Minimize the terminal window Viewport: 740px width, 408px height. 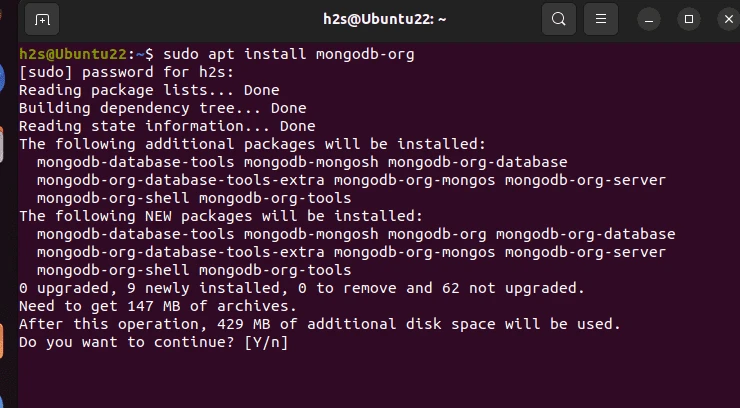pos(649,19)
